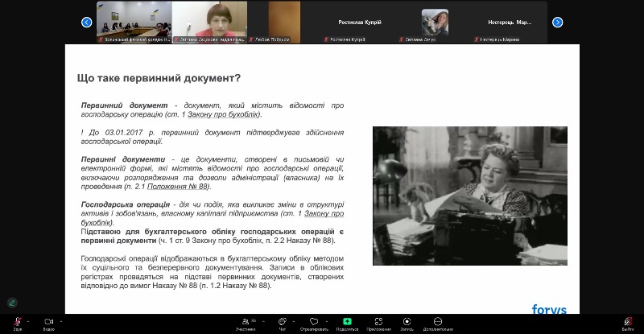Open the Chat panel
This screenshot has height=334, width=644.
tap(283, 323)
